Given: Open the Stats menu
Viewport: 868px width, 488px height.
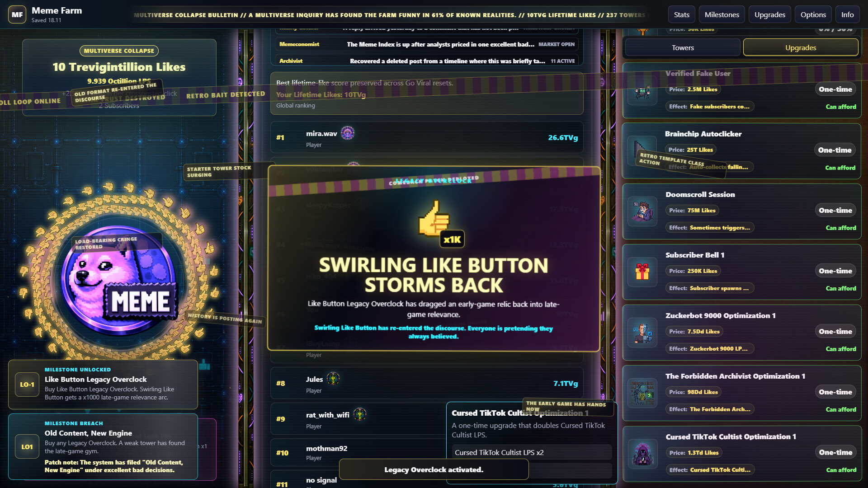Looking at the screenshot, I should click(682, 15).
